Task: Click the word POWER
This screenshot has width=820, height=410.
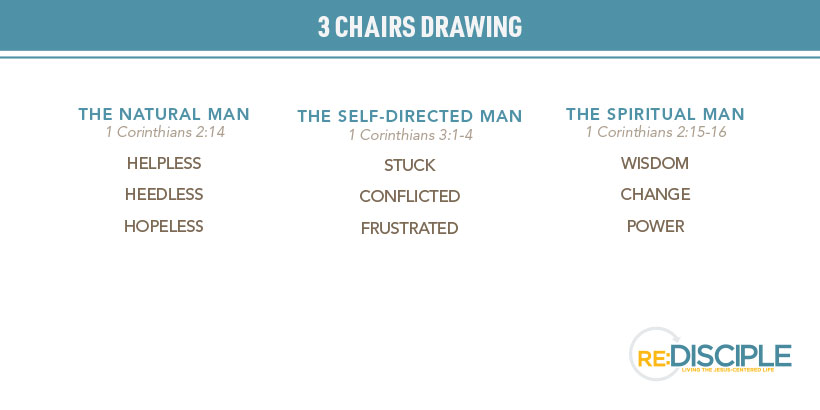Action: [655, 226]
